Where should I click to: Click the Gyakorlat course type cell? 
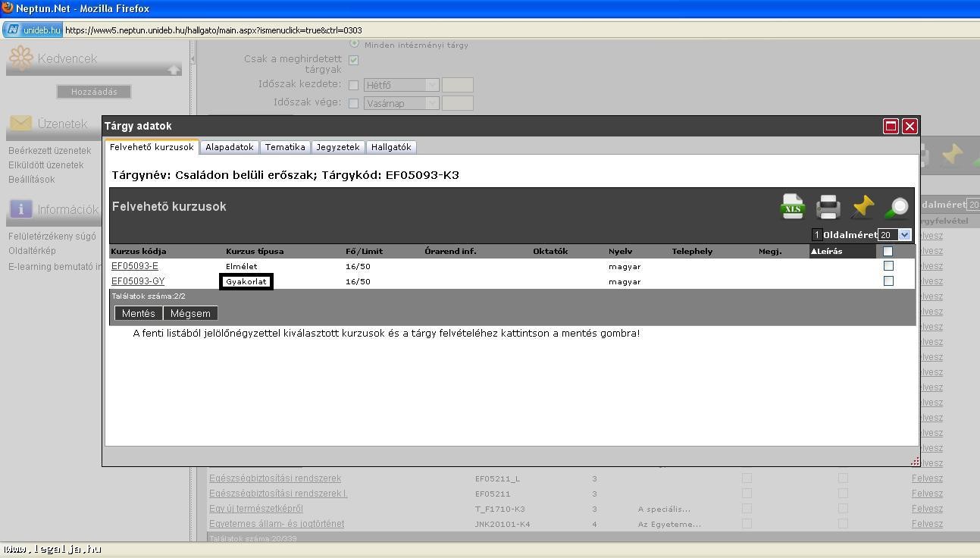click(x=246, y=281)
